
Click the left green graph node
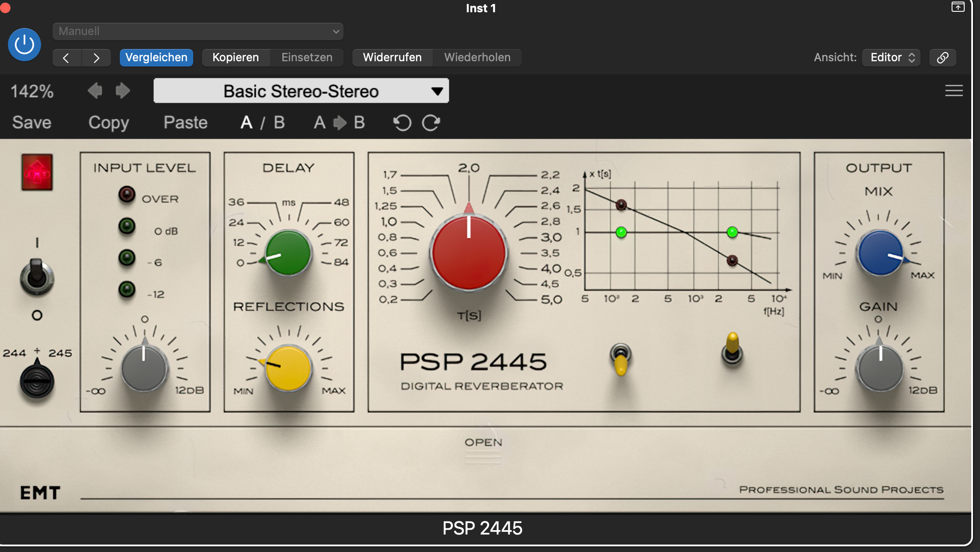[621, 232]
